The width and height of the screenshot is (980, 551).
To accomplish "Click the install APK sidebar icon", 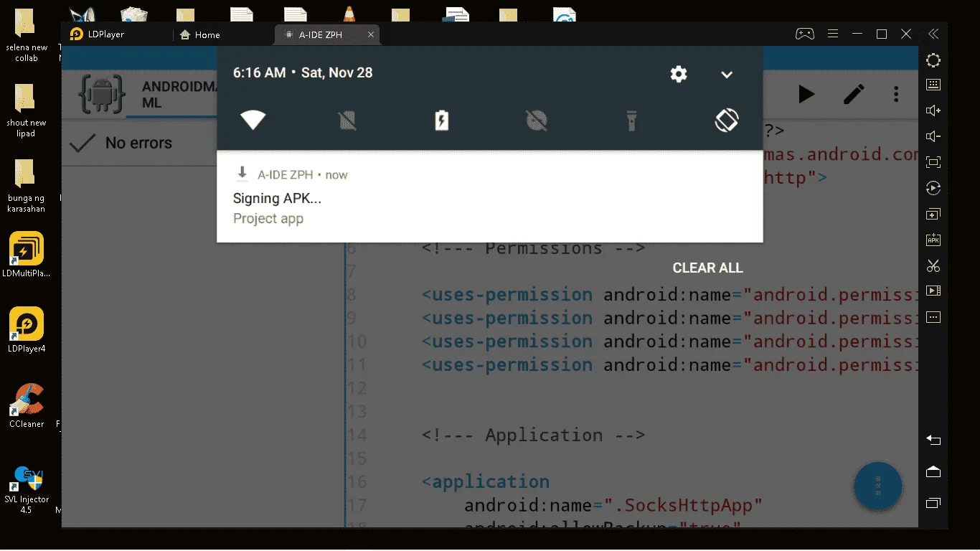I will click(933, 240).
